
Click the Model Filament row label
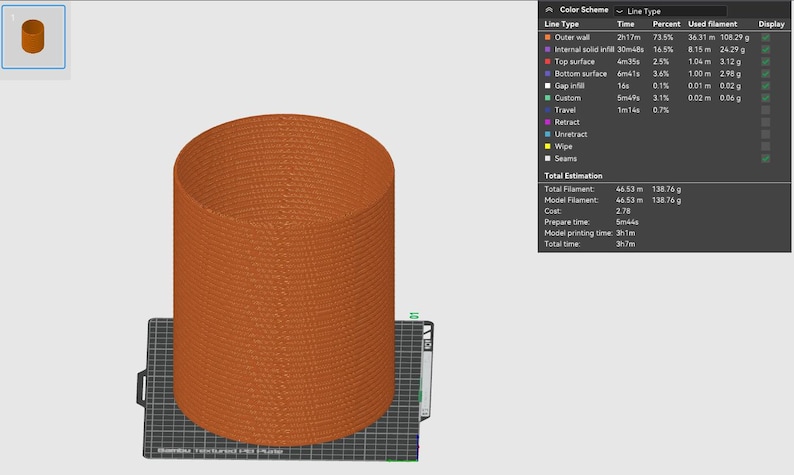pos(571,200)
